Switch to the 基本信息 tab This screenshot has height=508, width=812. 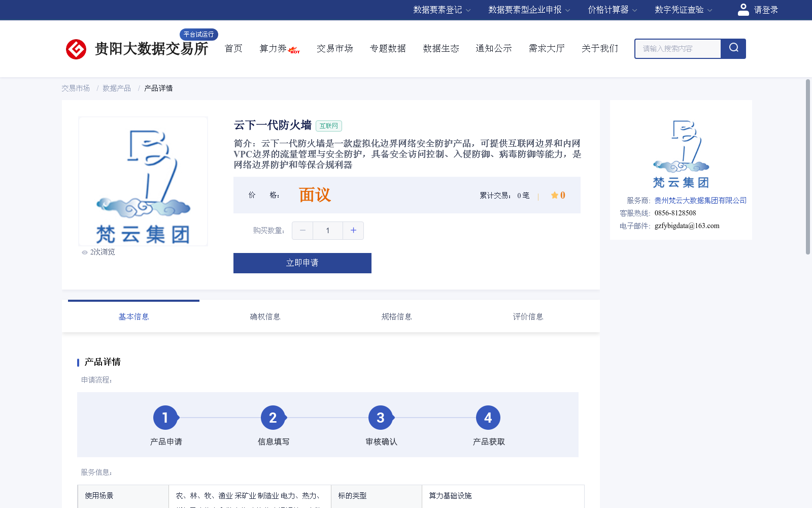pos(133,316)
